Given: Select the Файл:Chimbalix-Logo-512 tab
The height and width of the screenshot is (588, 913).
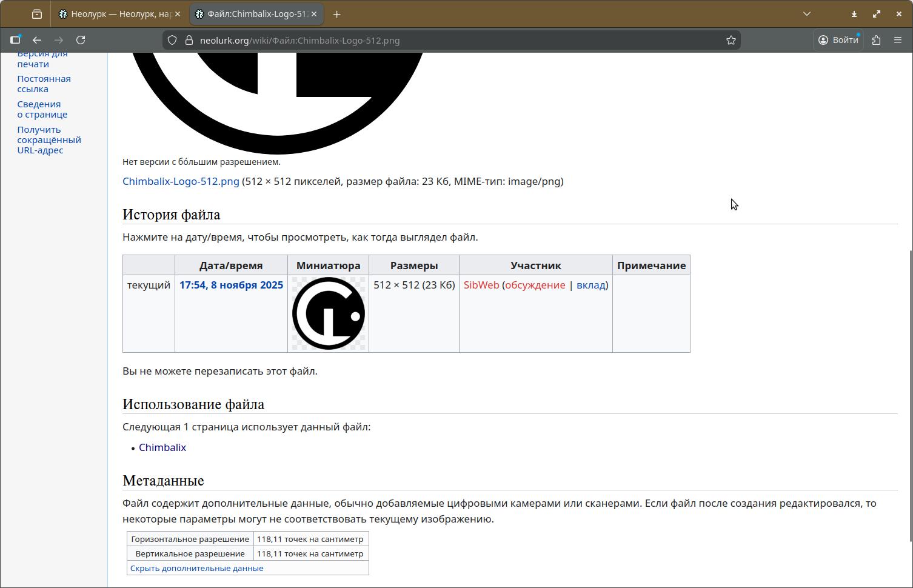Looking at the screenshot, I should [256, 14].
